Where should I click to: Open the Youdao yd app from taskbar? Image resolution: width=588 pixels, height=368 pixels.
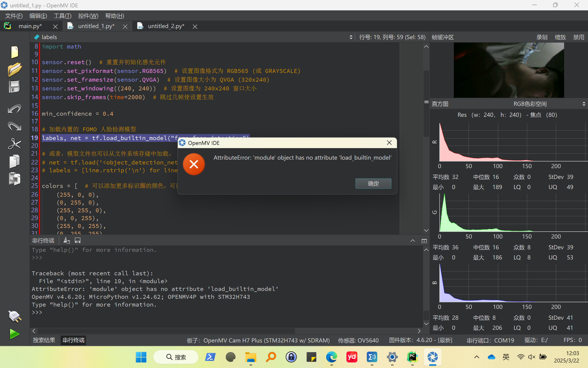click(x=352, y=357)
